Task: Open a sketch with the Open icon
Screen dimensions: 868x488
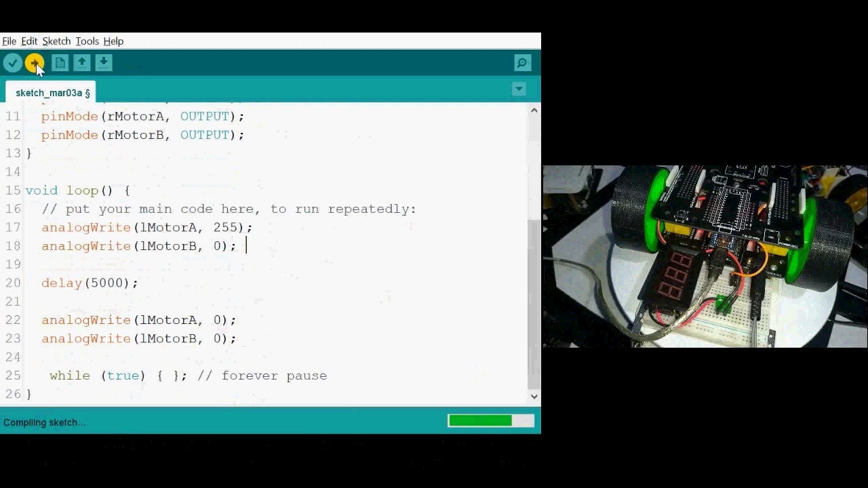Action: [81, 63]
